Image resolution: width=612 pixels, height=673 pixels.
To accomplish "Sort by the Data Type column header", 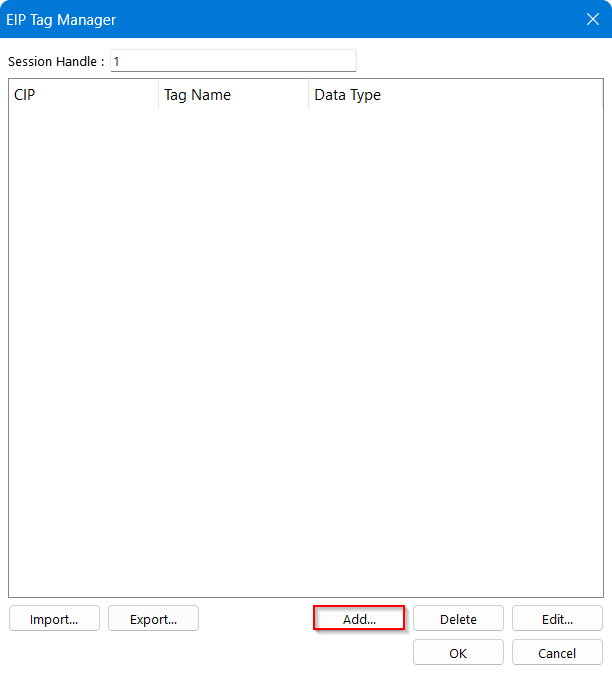I will click(x=348, y=94).
